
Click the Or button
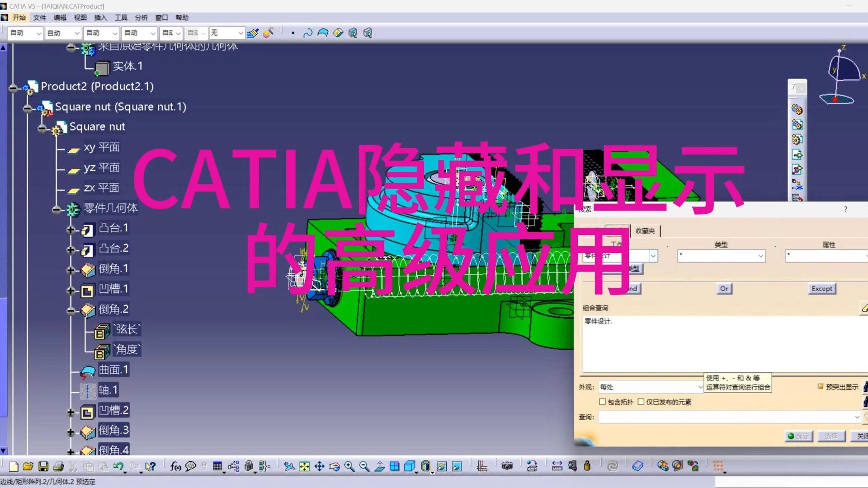[x=724, y=289]
